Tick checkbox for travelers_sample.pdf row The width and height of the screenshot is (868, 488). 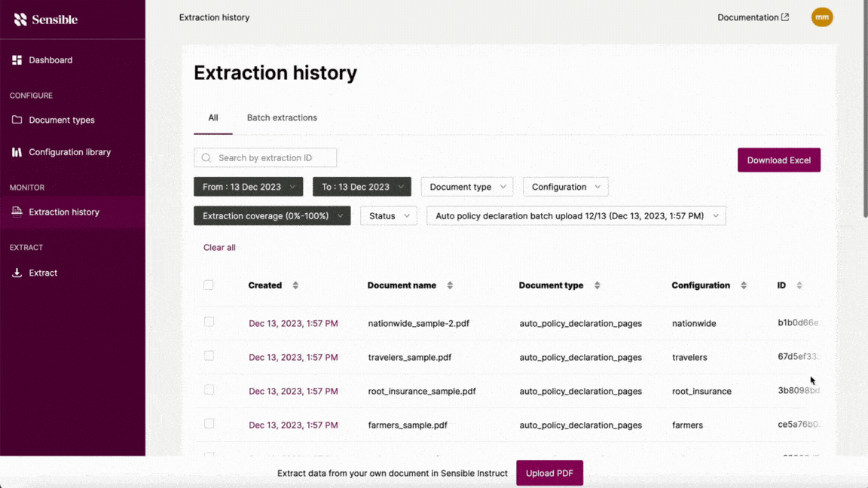click(209, 355)
